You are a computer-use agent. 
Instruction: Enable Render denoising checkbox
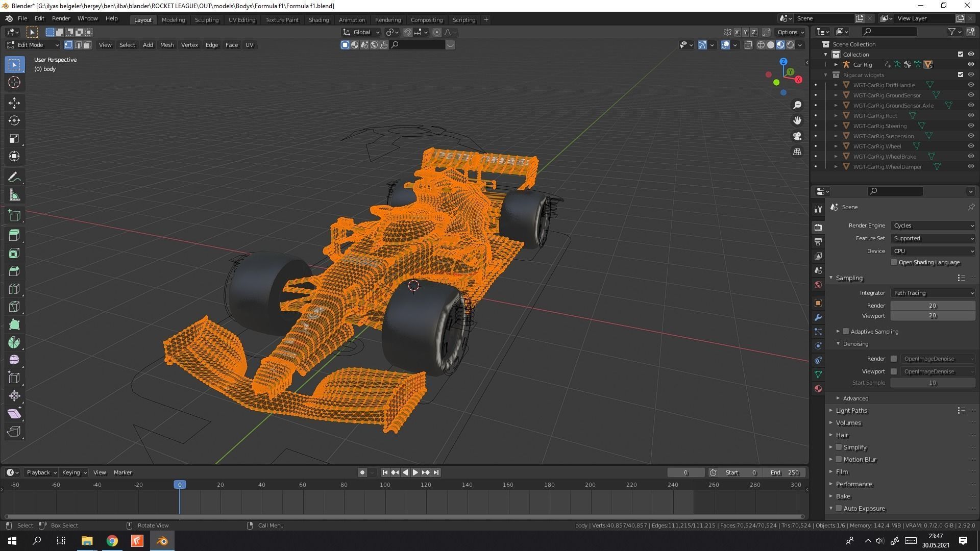[894, 359]
